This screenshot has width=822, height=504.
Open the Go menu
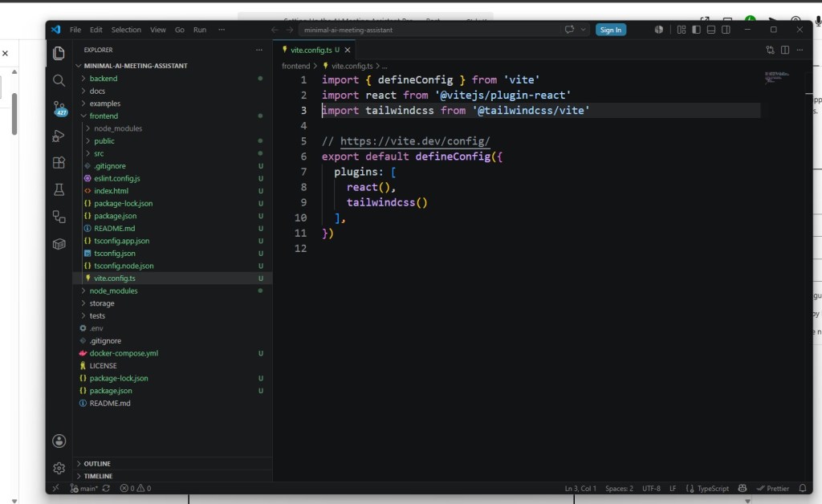[179, 30]
